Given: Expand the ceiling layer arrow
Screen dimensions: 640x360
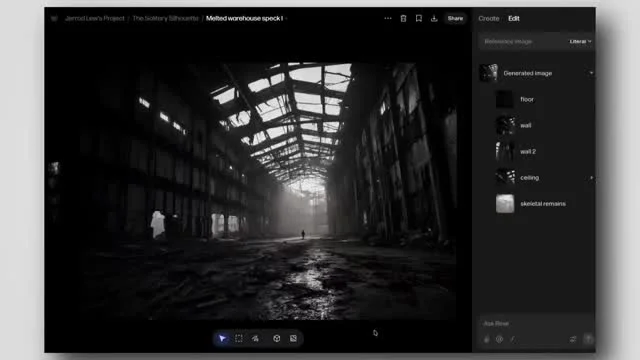Looking at the screenshot, I should tap(591, 178).
